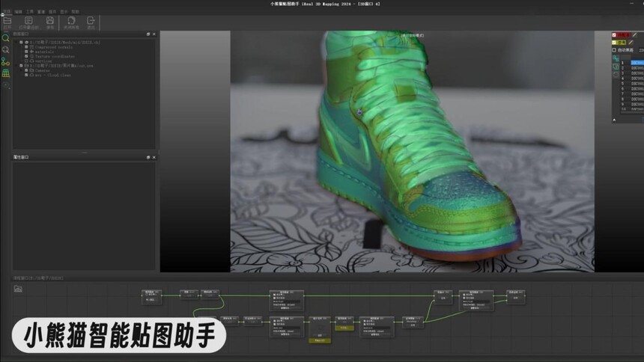Select row 5 in image list
The image size is (644, 362).
click(632, 83)
